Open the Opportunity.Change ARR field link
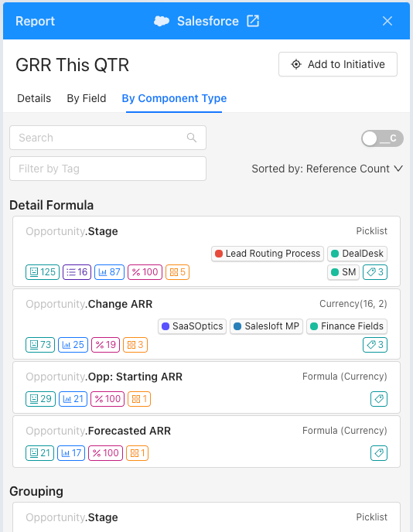Image resolution: width=413 pixels, height=532 pixels. (89, 304)
